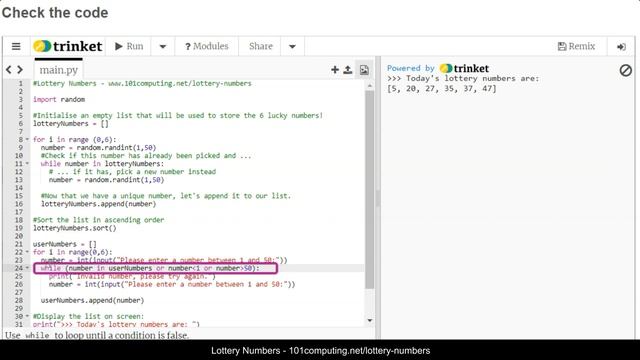Click the 'import random' line
The width and height of the screenshot is (640, 360).
59,99
